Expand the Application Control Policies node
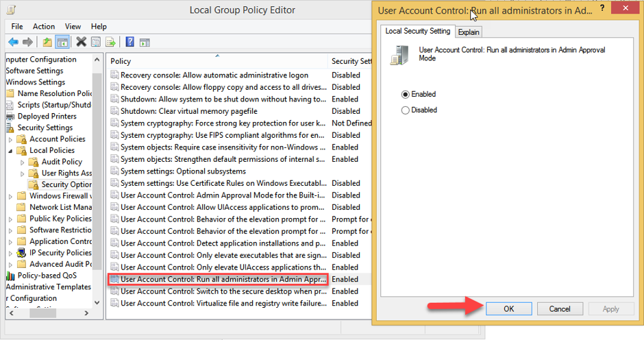This screenshot has width=644, height=340. [10, 242]
